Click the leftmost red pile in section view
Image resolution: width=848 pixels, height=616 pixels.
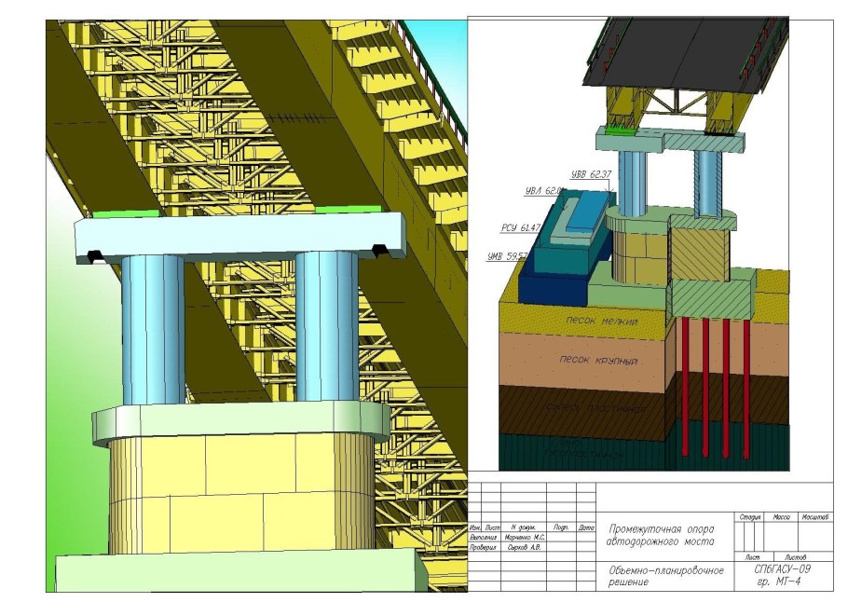pos(685,382)
